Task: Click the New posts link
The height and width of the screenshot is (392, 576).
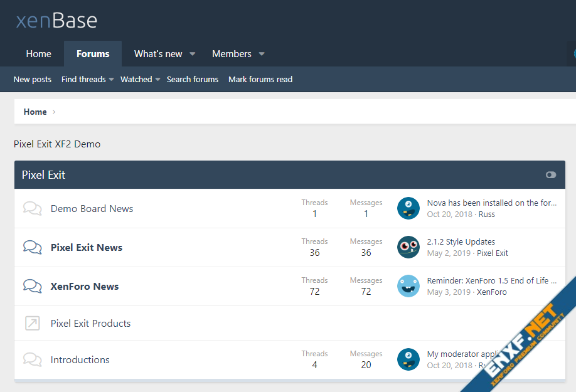Action: [33, 80]
